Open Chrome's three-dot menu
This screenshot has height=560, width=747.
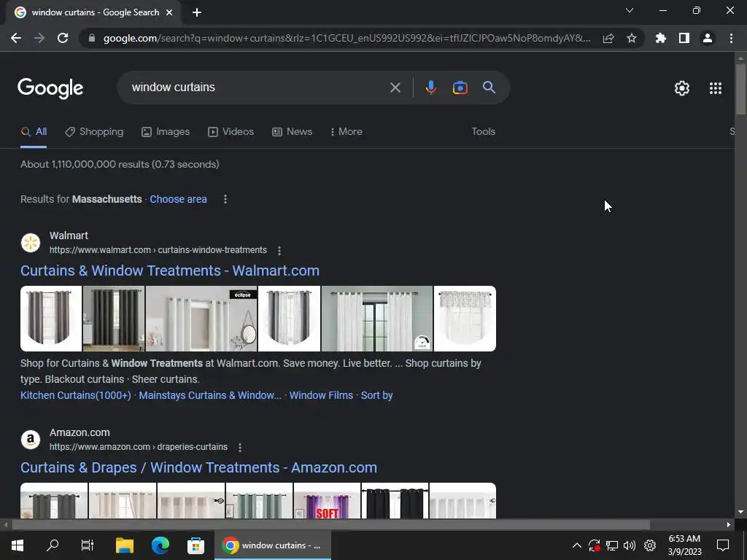tap(731, 38)
